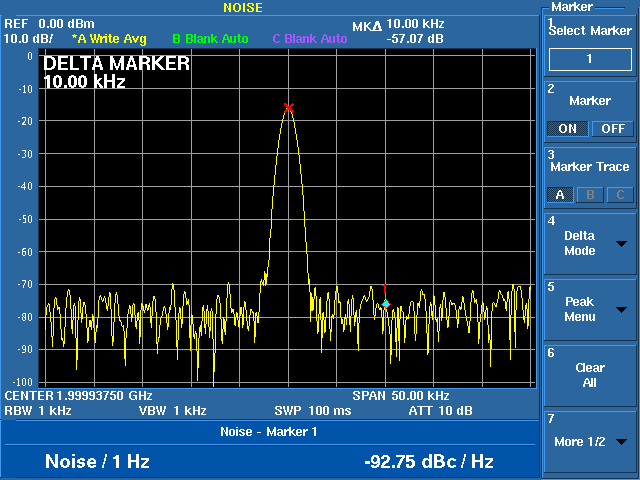The image size is (640, 480).
Task: Click the Noise / 1 Hz label
Action: (x=97, y=461)
